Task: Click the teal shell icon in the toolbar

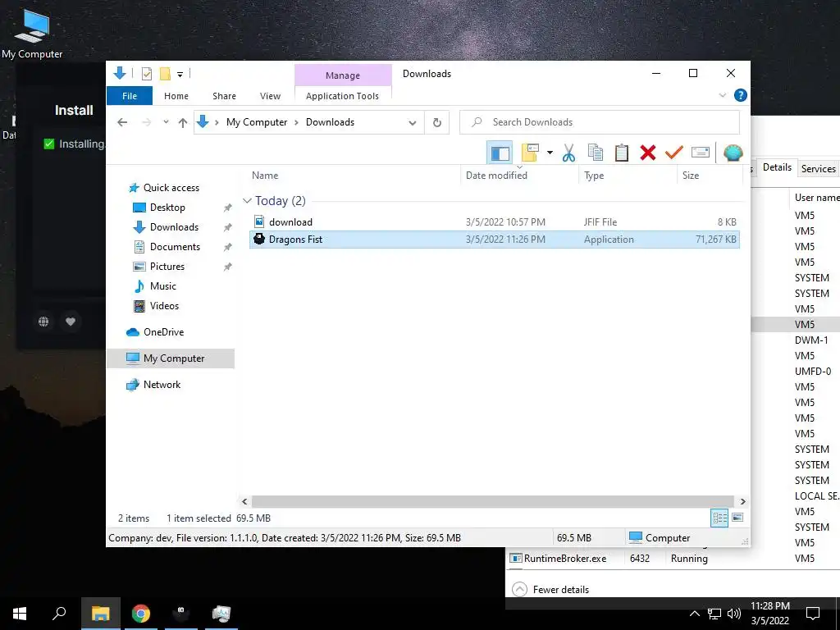Action: (733, 153)
